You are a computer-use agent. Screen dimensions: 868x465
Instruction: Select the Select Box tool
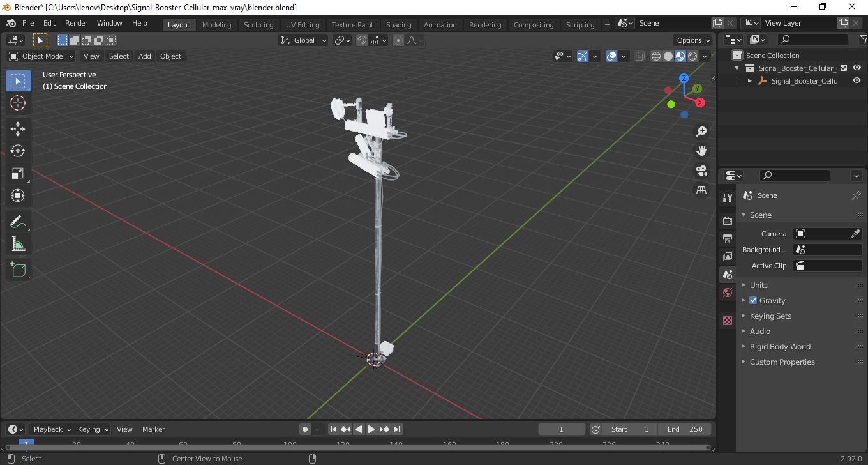tap(18, 81)
